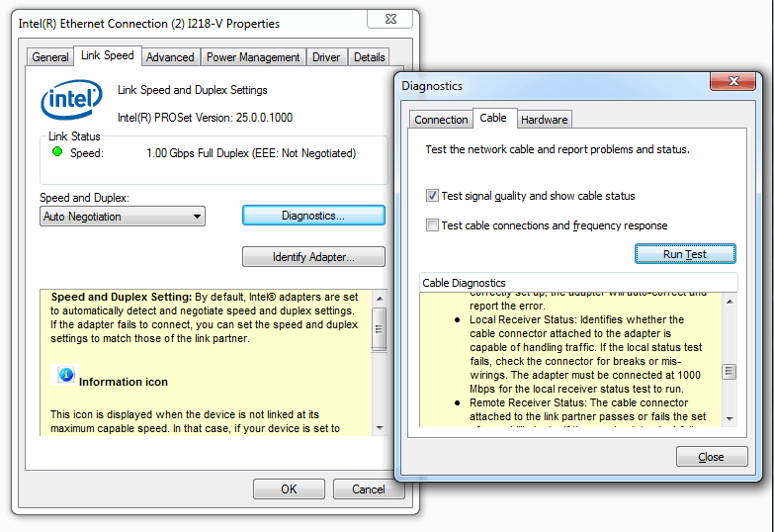Image resolution: width=774 pixels, height=532 pixels.
Task: Go to the Power Management tab
Action: click(253, 57)
